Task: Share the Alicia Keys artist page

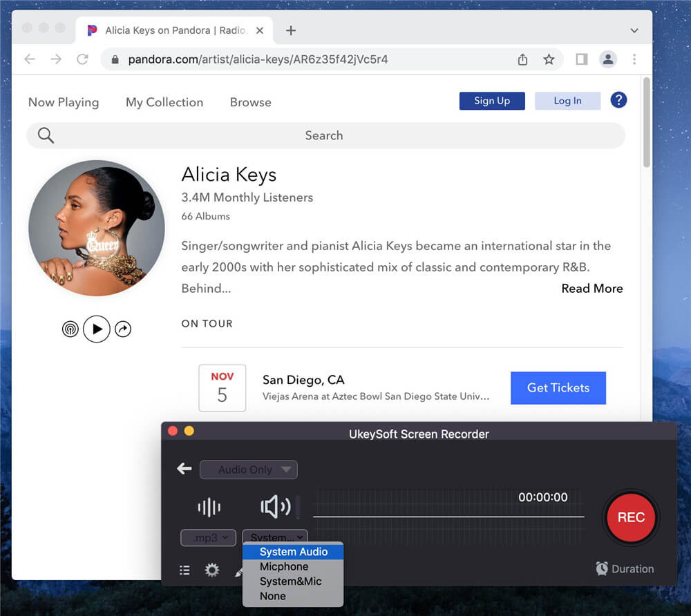Action: click(x=123, y=329)
